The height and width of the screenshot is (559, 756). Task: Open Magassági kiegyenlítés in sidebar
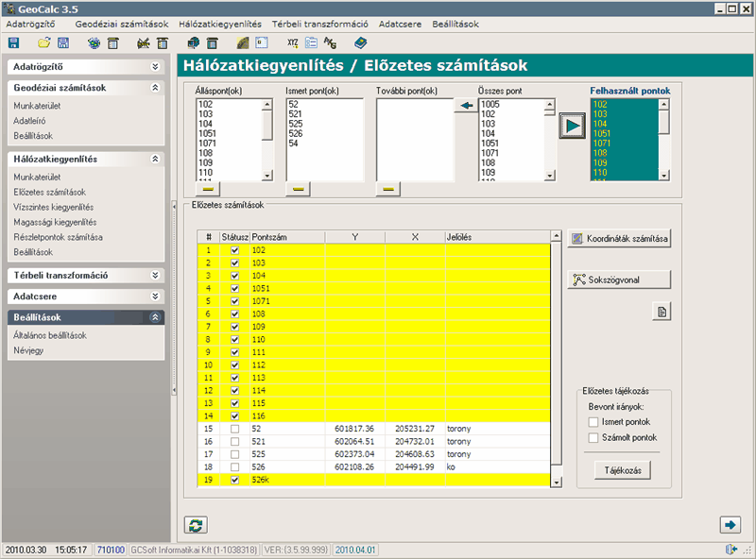click(55, 222)
